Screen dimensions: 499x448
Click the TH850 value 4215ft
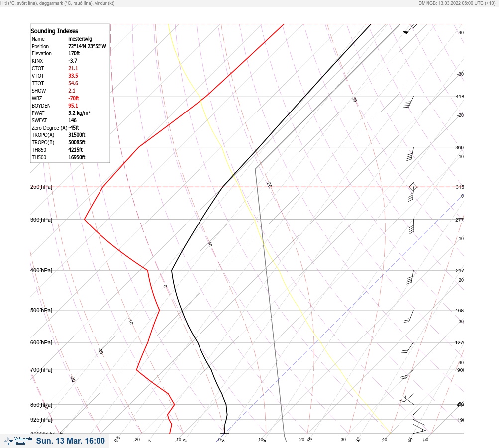click(76, 150)
